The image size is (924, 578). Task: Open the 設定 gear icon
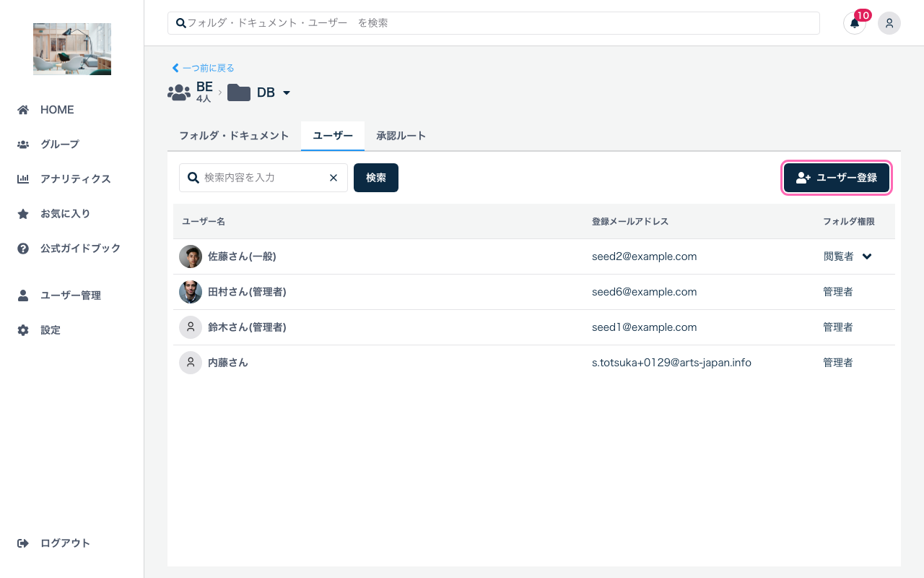(x=25, y=329)
